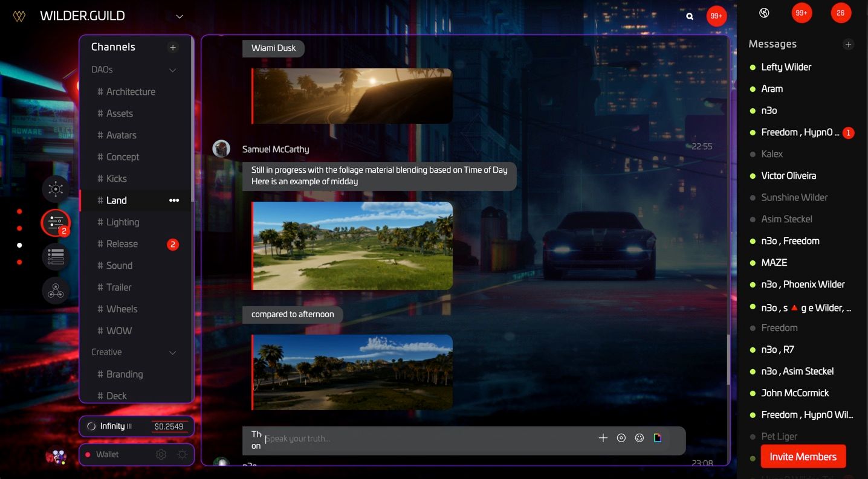
Task: Open the WILDER.GUILD dropdown arrow
Action: coord(180,16)
